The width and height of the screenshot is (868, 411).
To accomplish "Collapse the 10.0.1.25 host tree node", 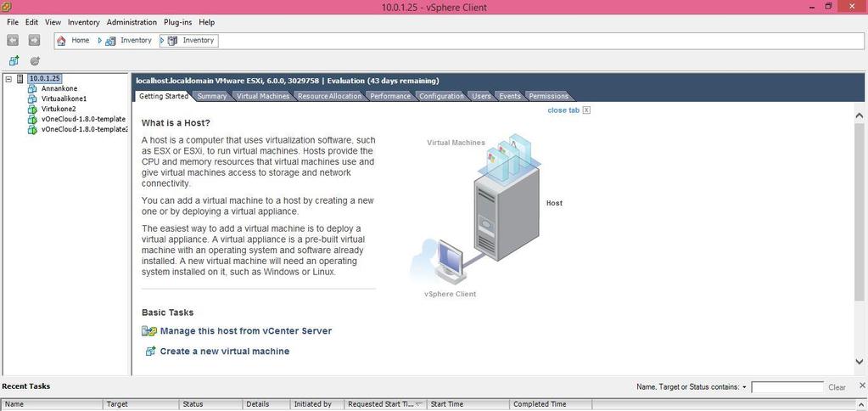I will click(8, 79).
